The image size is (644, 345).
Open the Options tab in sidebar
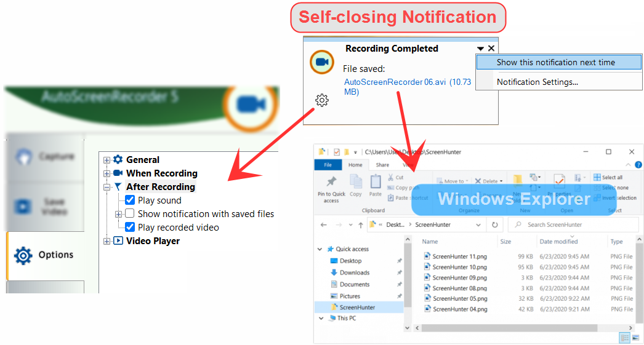[45, 255]
